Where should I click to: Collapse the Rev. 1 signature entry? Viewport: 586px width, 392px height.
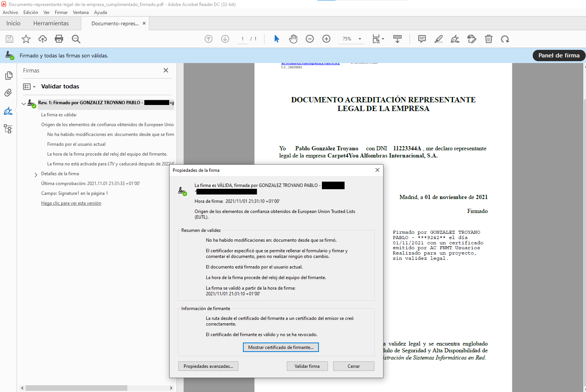(x=24, y=103)
